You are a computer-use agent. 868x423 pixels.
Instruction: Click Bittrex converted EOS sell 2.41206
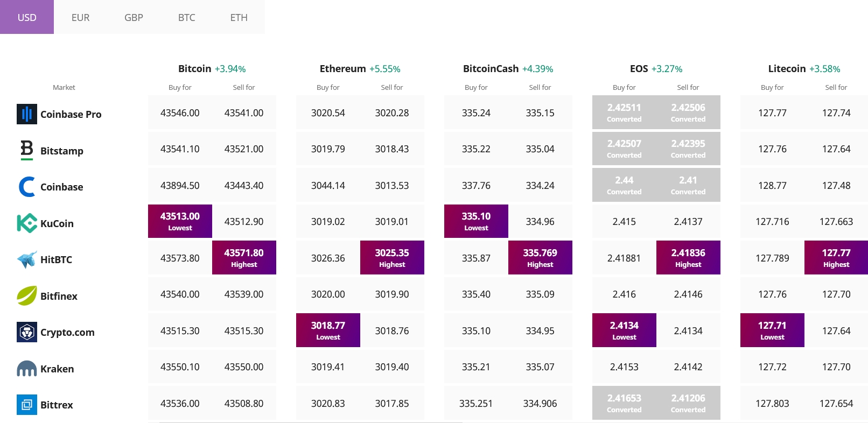688,403
